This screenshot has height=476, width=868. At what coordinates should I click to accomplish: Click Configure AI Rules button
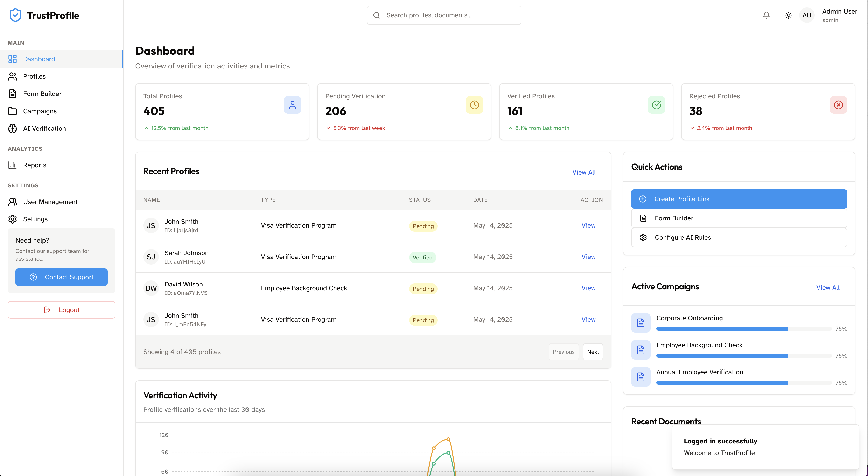pyautogui.click(x=739, y=237)
